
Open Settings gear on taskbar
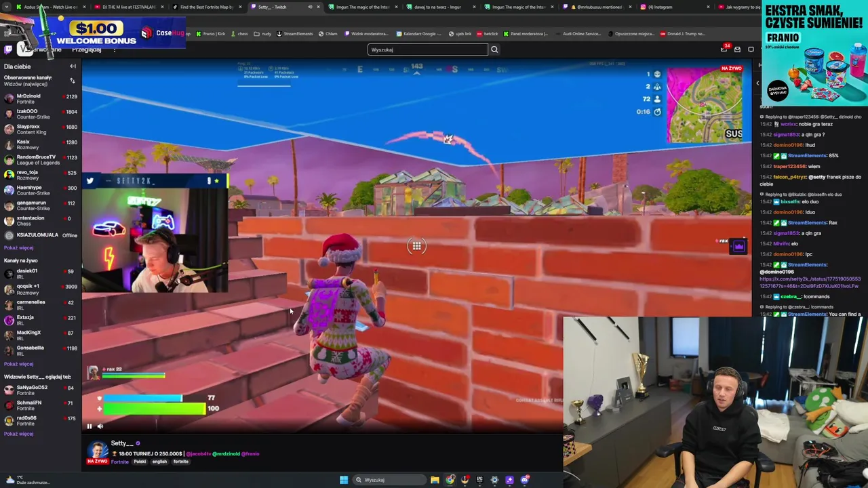(x=494, y=480)
